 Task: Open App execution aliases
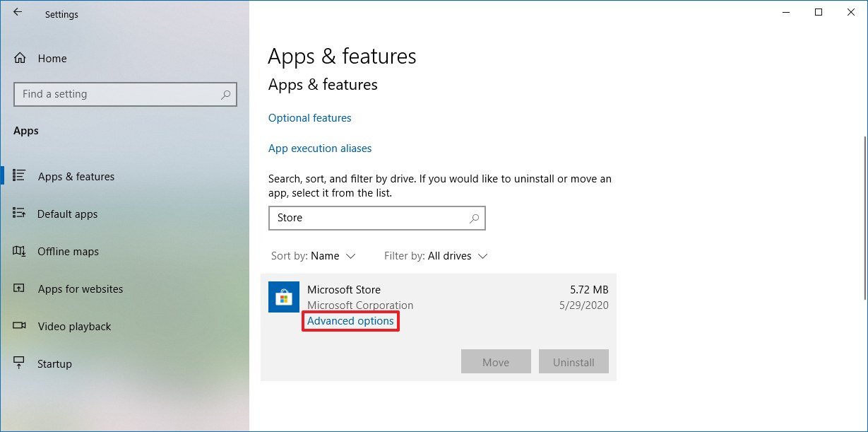tap(320, 148)
